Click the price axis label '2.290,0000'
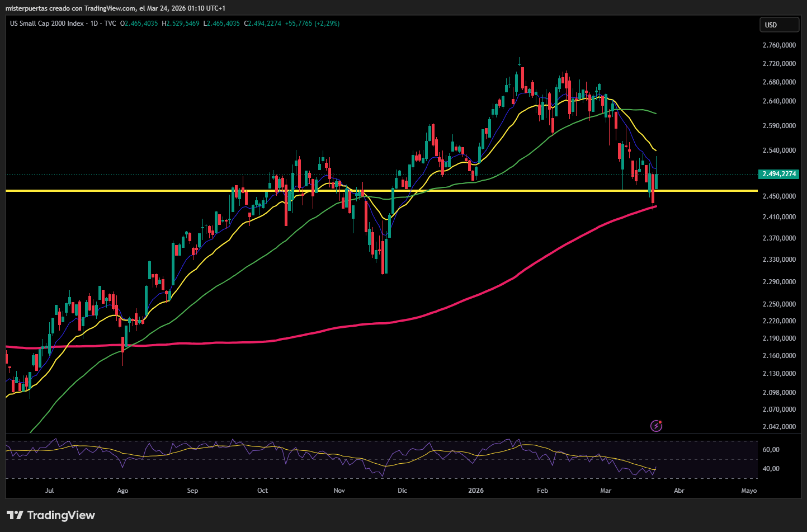807x532 pixels. point(779,282)
